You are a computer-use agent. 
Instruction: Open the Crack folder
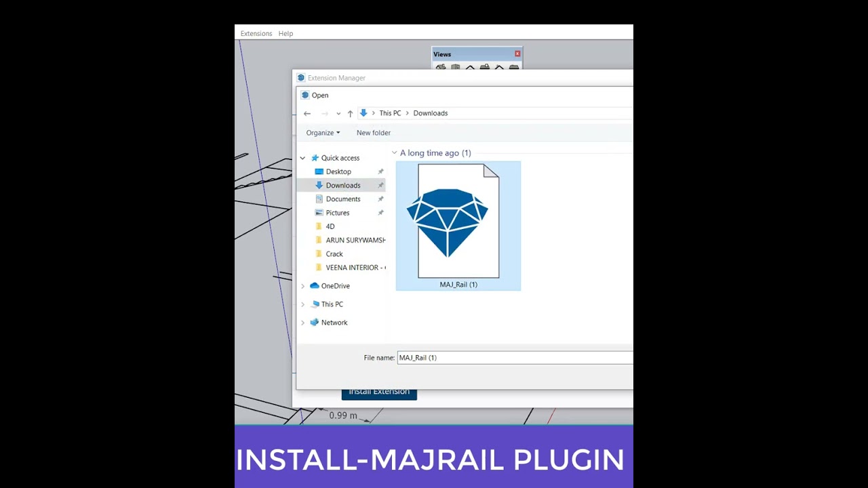[334, 253]
